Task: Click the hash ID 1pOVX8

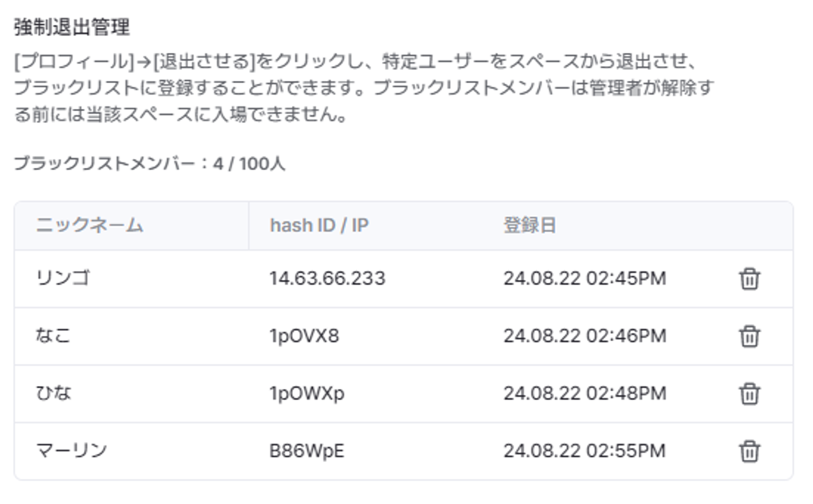Action: (304, 336)
